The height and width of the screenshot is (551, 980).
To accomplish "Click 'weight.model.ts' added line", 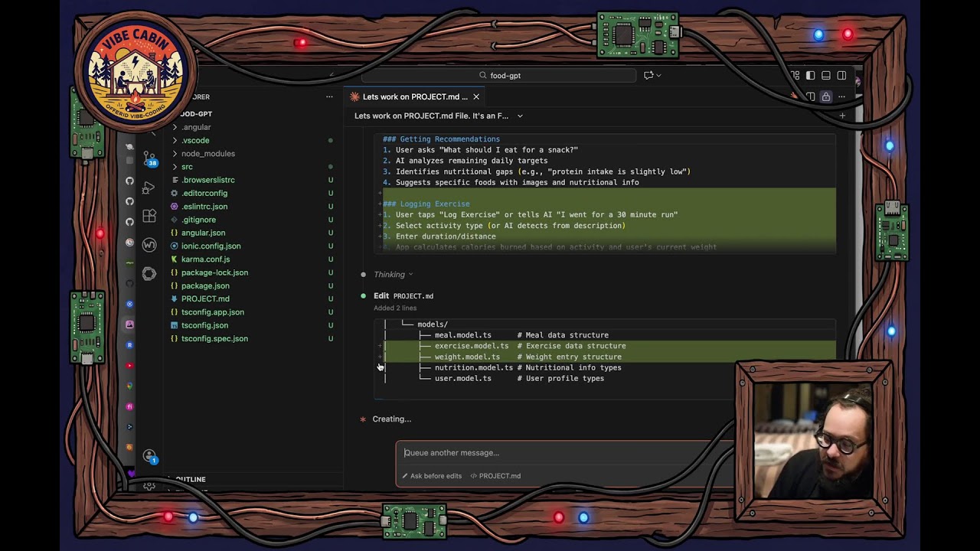I will click(467, 357).
